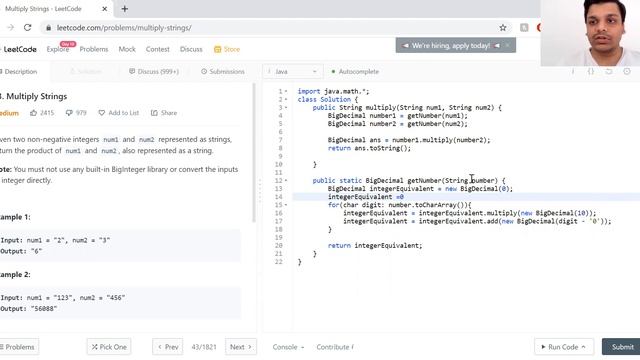
Task: Click the code braces format icon
Action: point(591,71)
